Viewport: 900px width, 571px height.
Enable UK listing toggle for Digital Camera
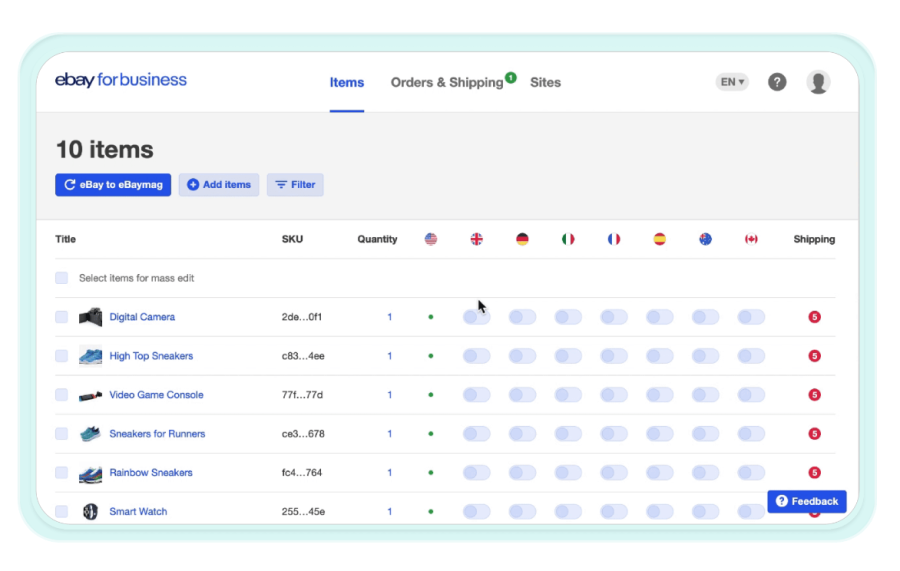[x=476, y=317]
